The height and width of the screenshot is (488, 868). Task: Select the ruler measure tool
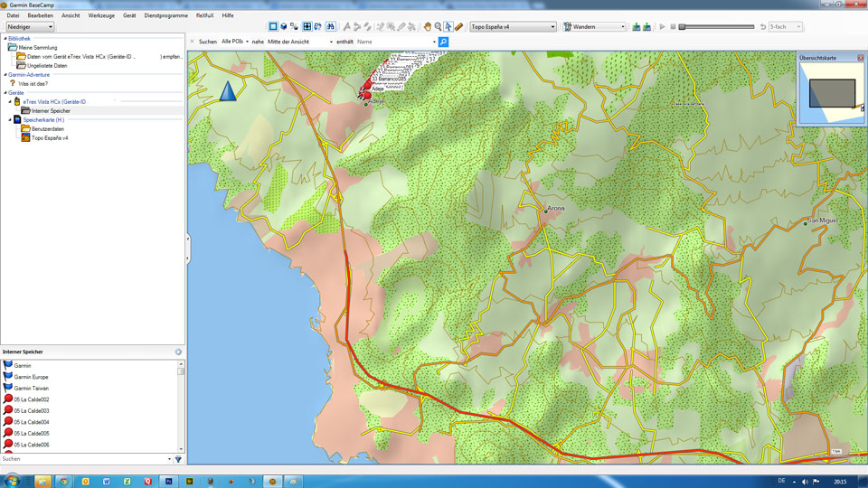point(459,26)
